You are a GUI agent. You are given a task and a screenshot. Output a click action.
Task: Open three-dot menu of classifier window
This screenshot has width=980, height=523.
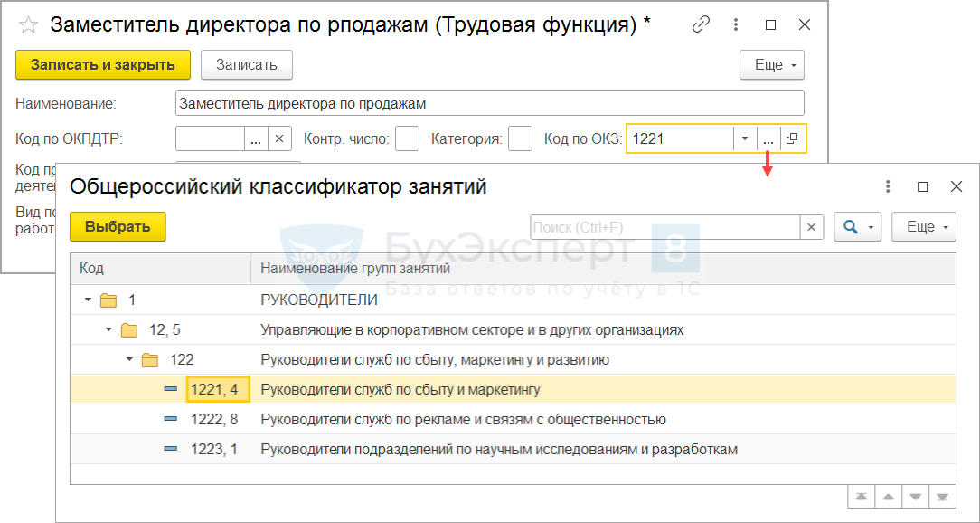[x=888, y=186]
